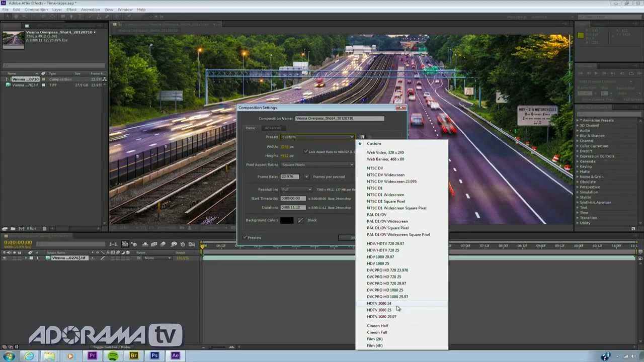Switch to the Advanced tab
The height and width of the screenshot is (362, 644).
click(273, 128)
